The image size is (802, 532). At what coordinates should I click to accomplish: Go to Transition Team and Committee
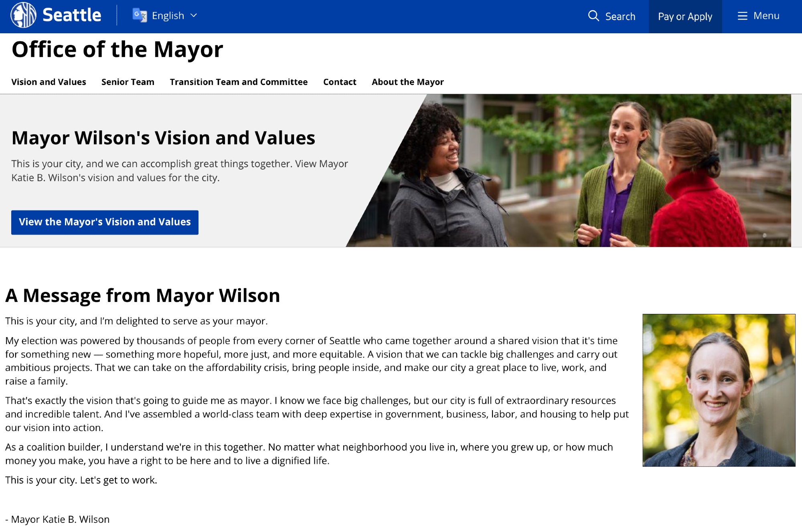(239, 82)
